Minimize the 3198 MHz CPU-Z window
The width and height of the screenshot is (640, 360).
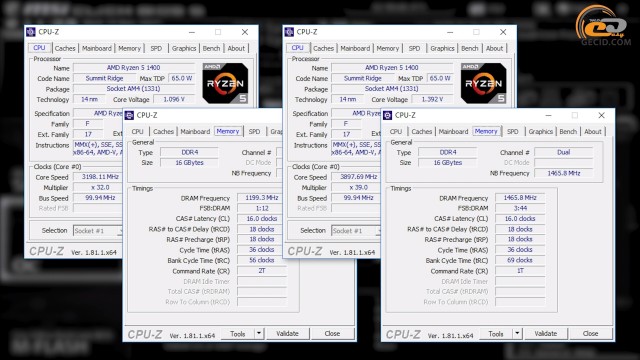pyautogui.click(x=191, y=32)
